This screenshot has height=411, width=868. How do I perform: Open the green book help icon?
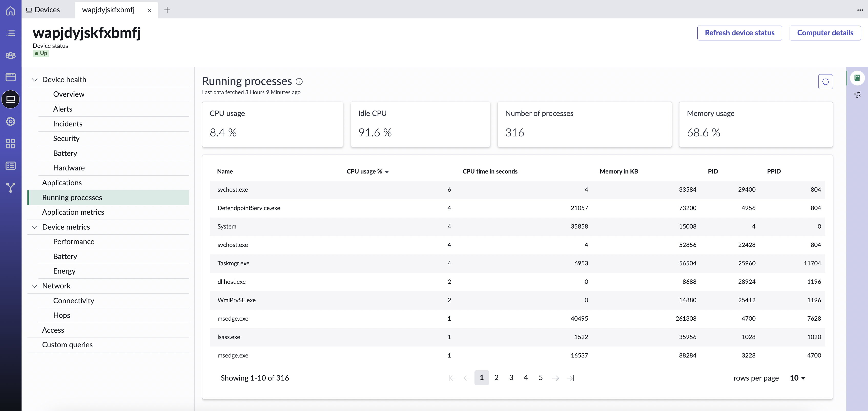pos(857,78)
